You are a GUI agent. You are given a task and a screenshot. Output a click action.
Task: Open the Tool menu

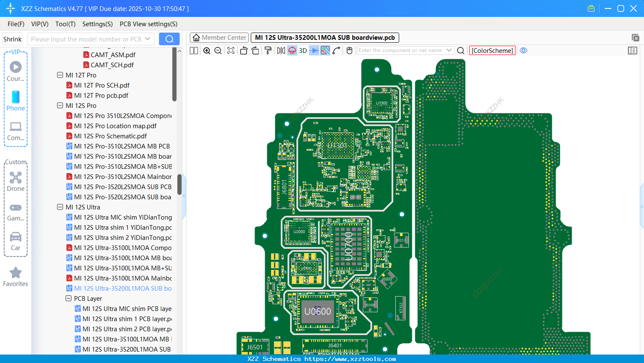65,24
